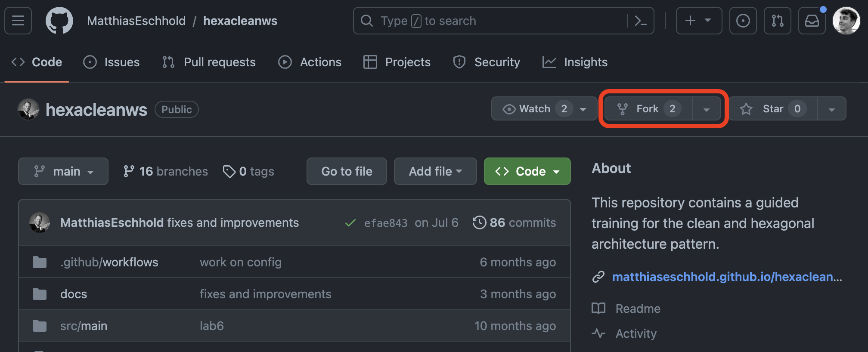Click the '6 months ago' timestamp
This screenshot has width=868, height=352.
(518, 262)
